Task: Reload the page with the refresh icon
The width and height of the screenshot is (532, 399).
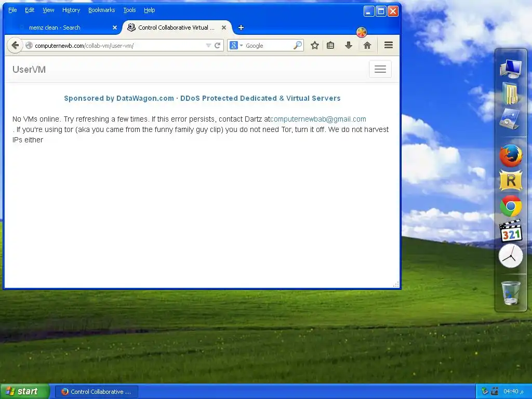Action: (x=218, y=46)
